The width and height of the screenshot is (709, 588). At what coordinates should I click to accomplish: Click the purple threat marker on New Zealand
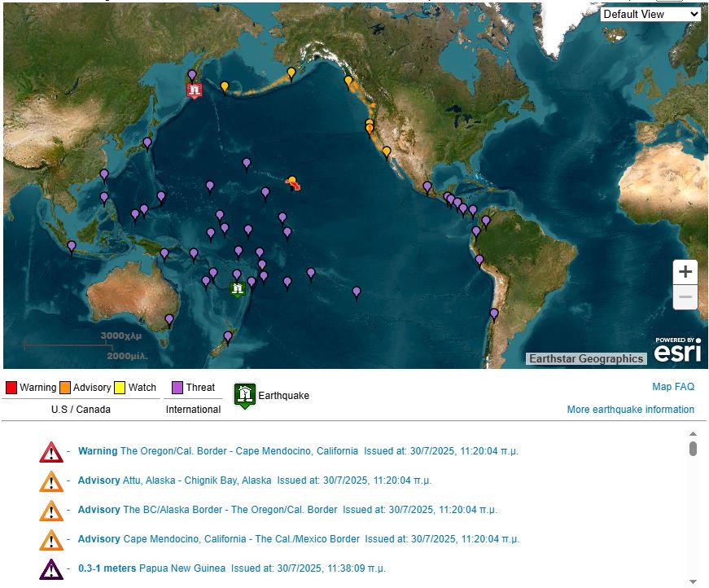(x=228, y=336)
